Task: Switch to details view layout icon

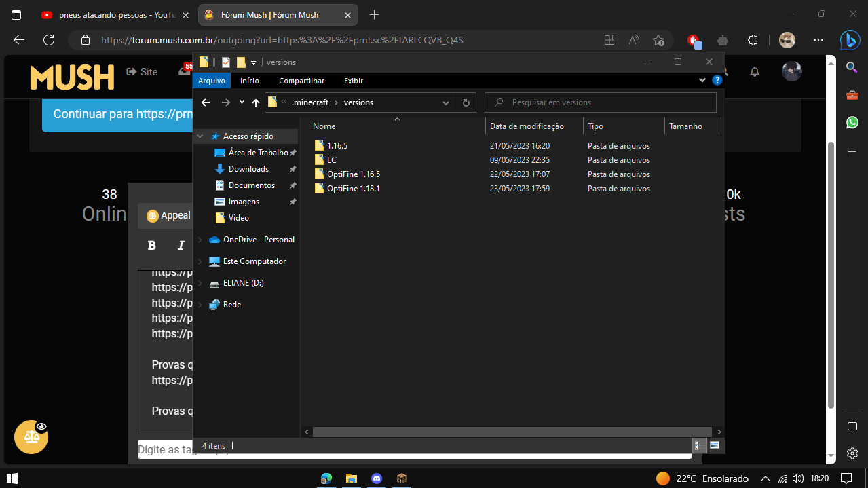Action: click(698, 445)
